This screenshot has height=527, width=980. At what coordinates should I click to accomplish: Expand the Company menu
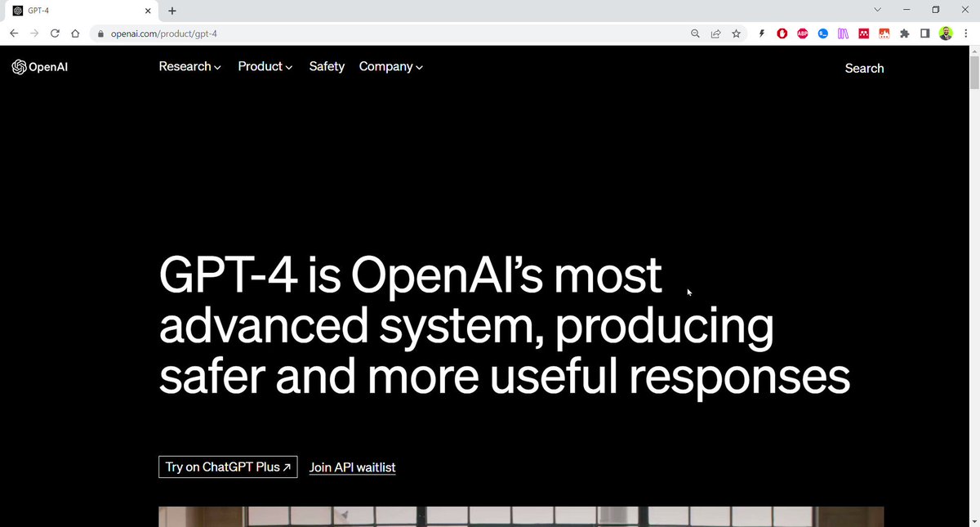[390, 66]
